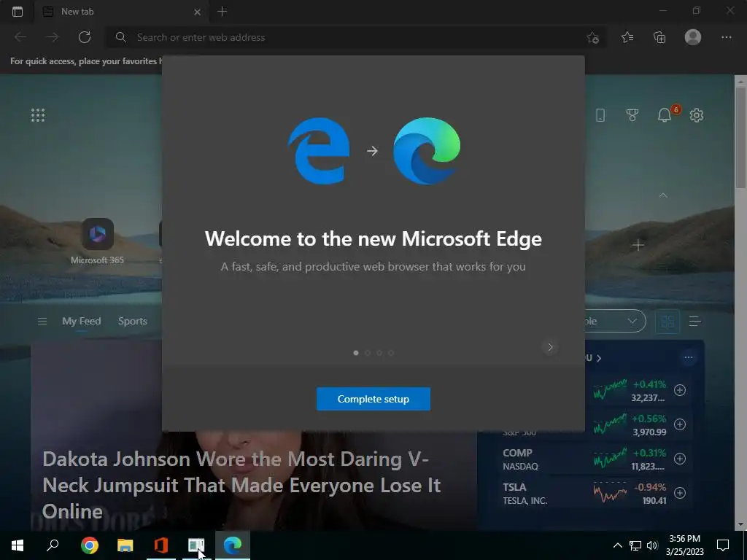Open page settings gear icon
The width and height of the screenshot is (747, 560).
point(697,115)
